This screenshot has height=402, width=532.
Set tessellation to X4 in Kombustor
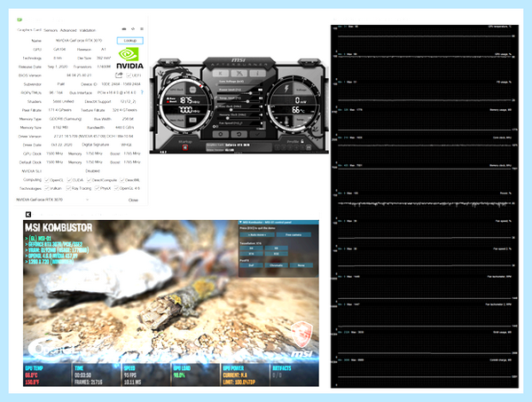click(252, 248)
